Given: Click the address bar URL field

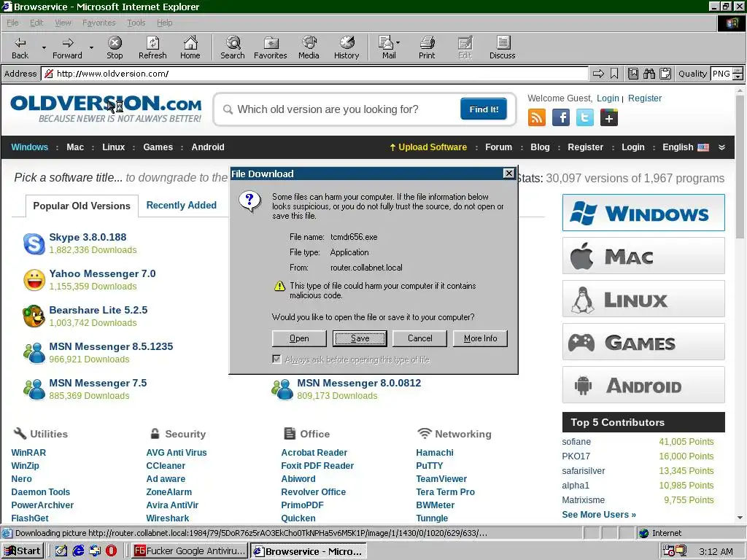Looking at the screenshot, I should click(315, 74).
